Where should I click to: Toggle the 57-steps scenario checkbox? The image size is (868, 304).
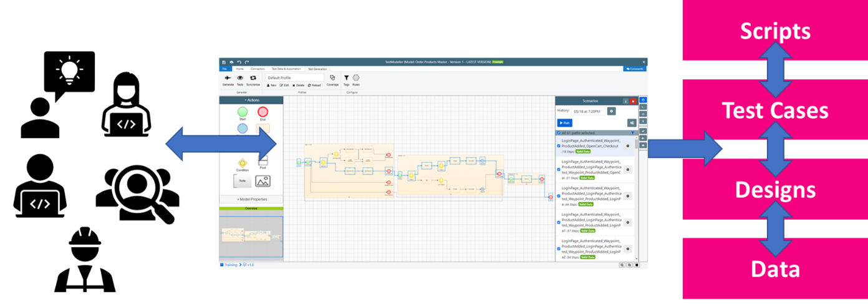559,222
